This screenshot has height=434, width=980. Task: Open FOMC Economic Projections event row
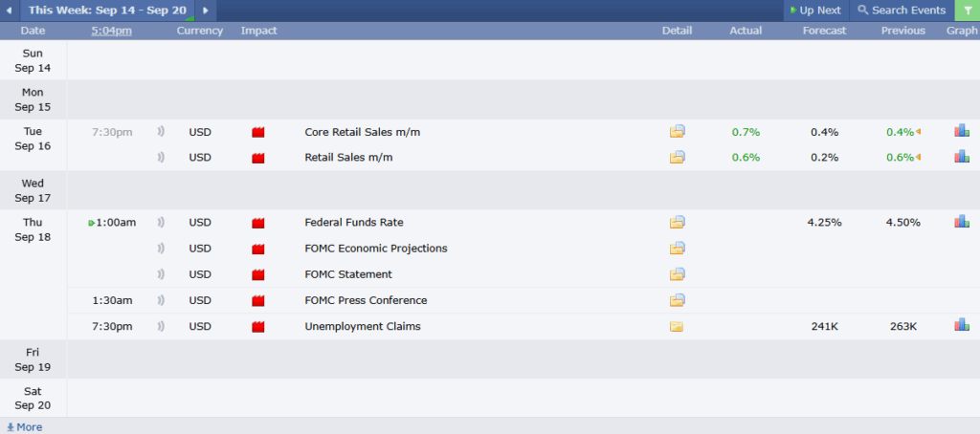tap(376, 249)
